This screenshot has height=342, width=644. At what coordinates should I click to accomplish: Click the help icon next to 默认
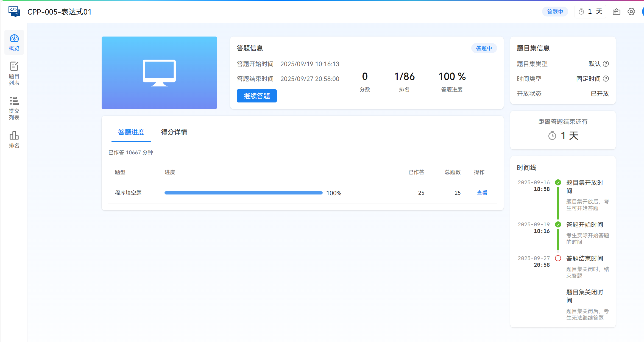606,64
